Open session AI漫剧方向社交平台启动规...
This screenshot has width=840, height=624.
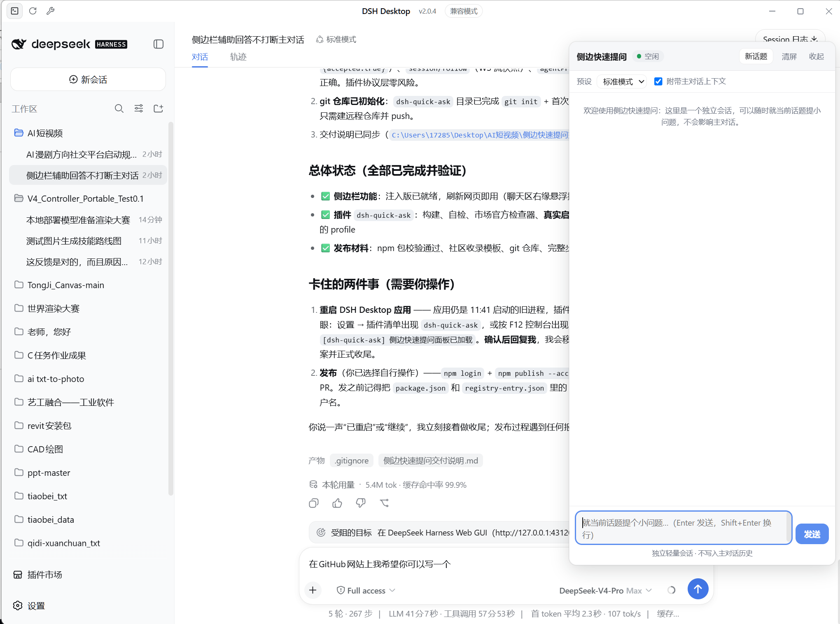pyautogui.click(x=88, y=154)
